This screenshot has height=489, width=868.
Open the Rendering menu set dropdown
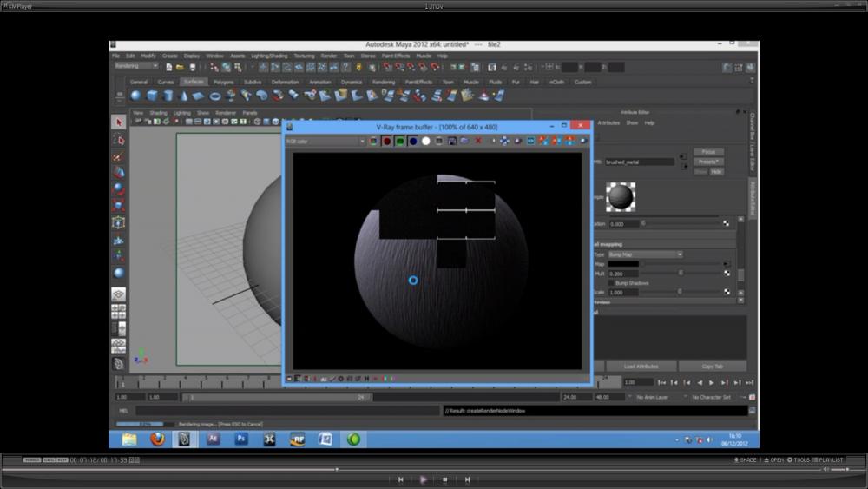[136, 66]
